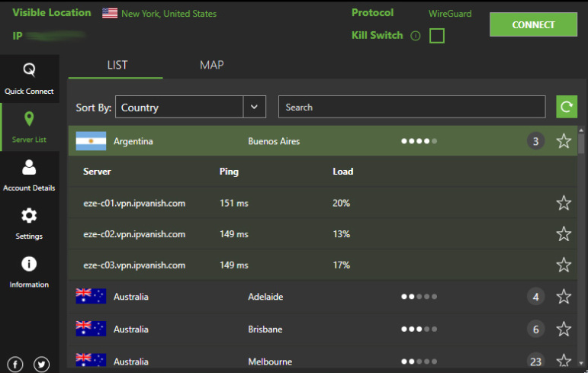Image resolution: width=588 pixels, height=373 pixels.
Task: Open Information panel in sidebar
Action: [x=29, y=271]
